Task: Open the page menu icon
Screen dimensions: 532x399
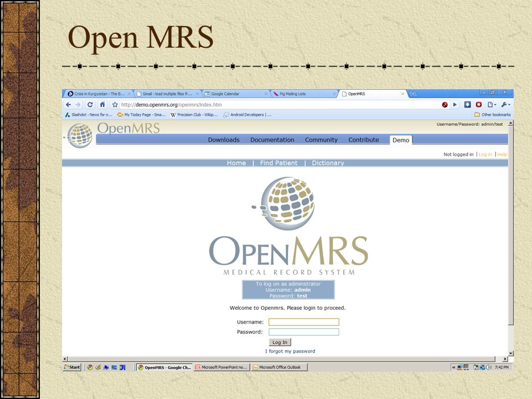Action: [x=492, y=105]
